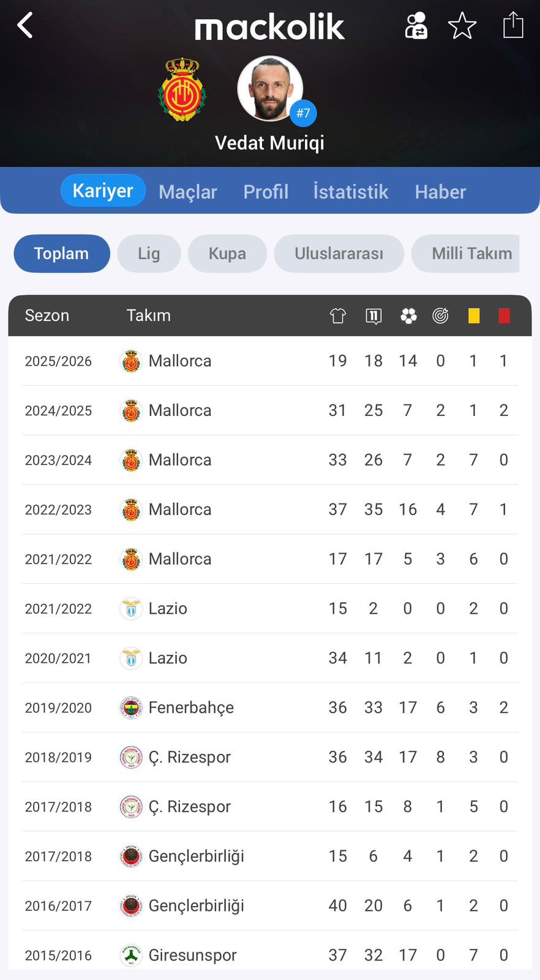This screenshot has width=540, height=980.
Task: Switch to the Maçlar tab
Action: 188,192
